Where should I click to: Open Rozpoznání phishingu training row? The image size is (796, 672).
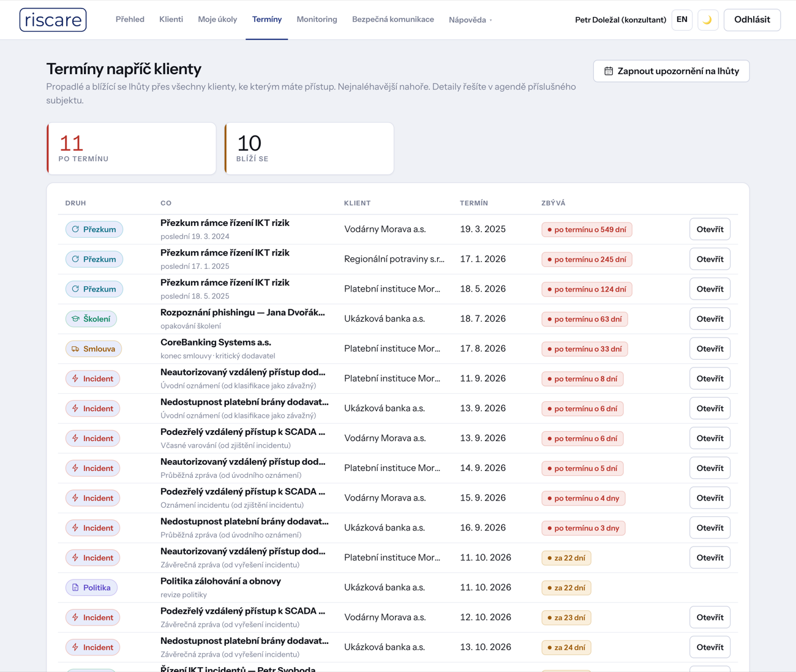(710, 319)
